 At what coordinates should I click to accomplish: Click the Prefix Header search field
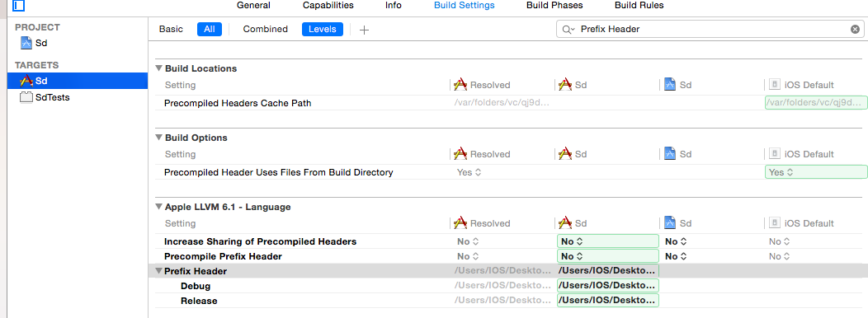pos(710,30)
